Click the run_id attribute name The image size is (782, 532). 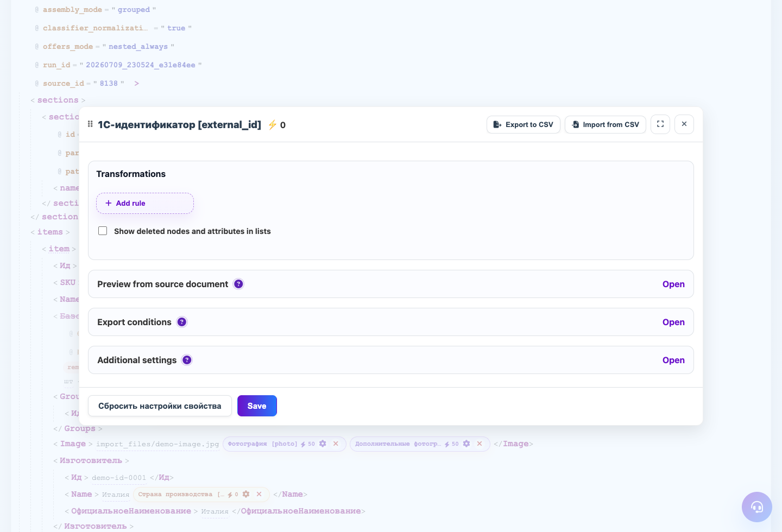click(56, 65)
